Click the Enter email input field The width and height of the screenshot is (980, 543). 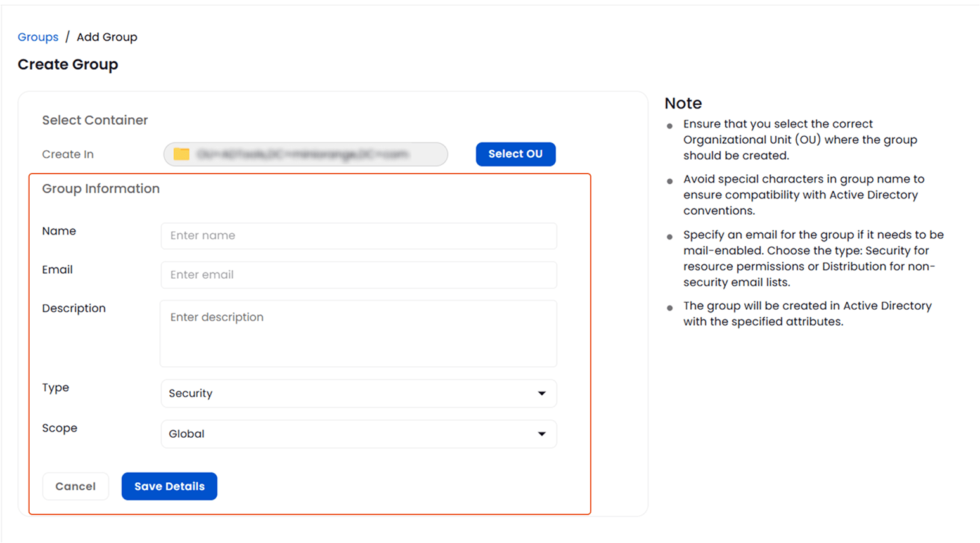pos(358,274)
